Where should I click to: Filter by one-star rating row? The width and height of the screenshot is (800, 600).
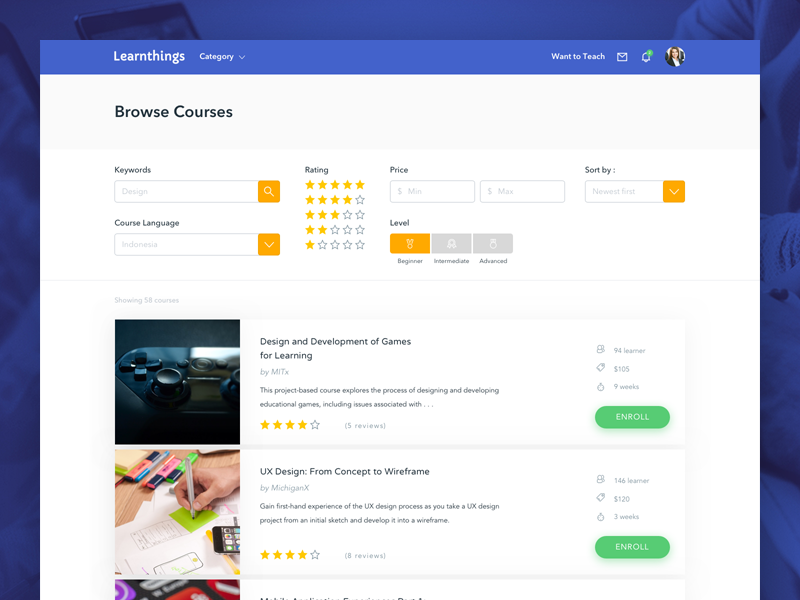(335, 245)
